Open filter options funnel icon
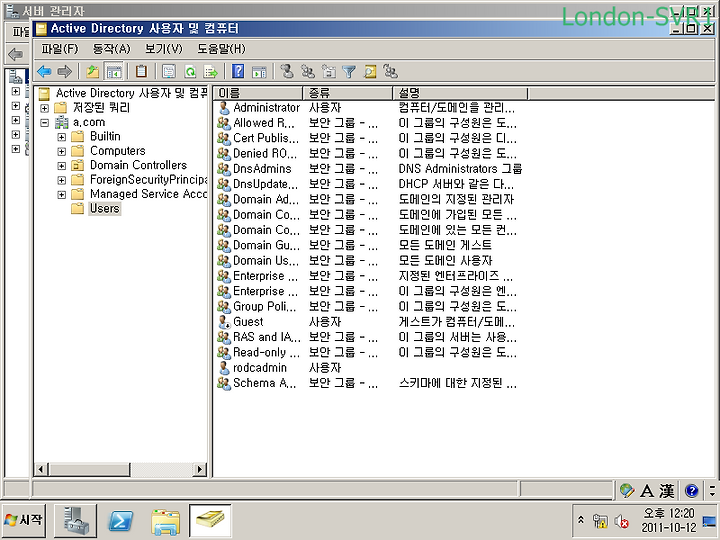Screen dimensions: 720x540 (349, 72)
